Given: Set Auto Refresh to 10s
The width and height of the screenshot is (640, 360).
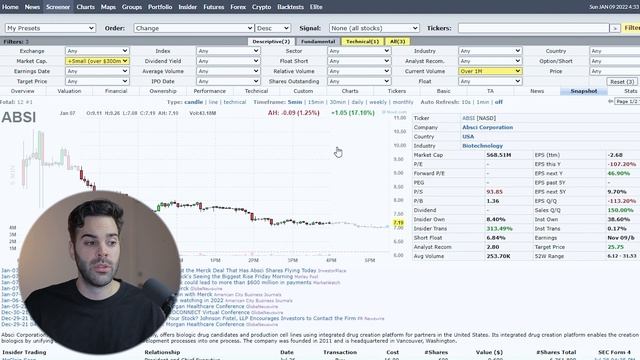Looking at the screenshot, I should [466, 102].
